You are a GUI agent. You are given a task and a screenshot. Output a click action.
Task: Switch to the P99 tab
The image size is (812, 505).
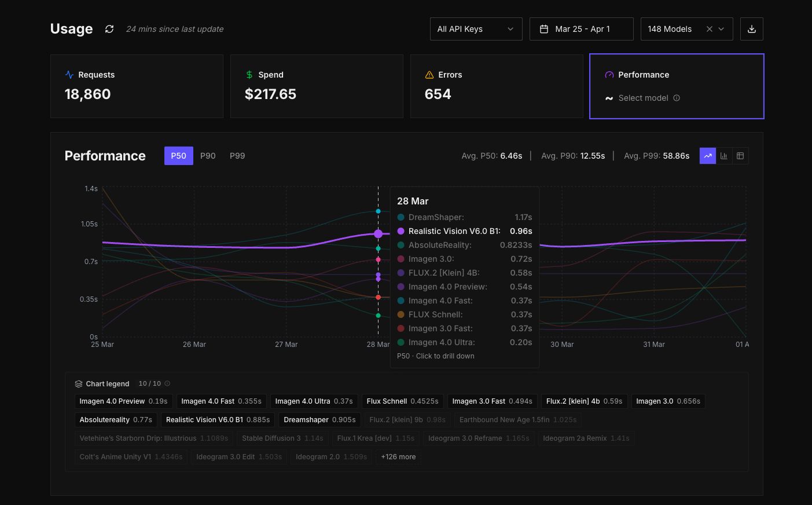[x=237, y=156]
